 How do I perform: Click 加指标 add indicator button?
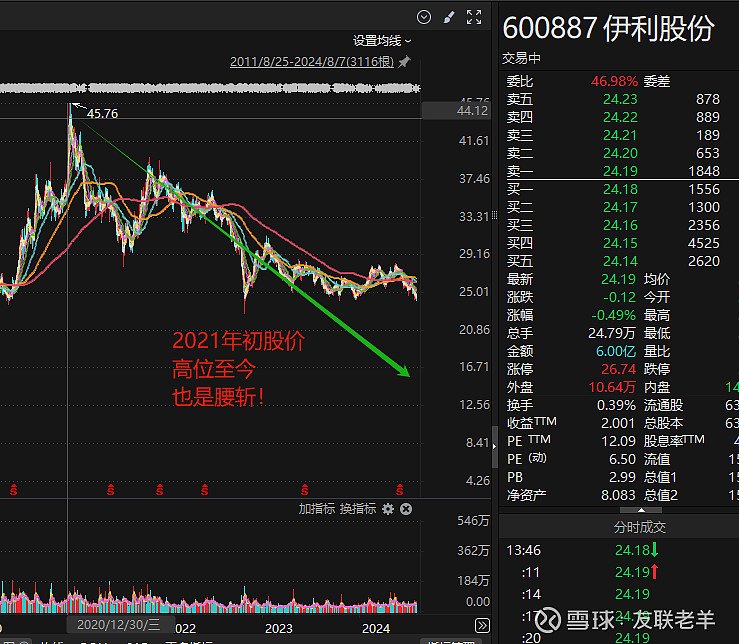(316, 509)
